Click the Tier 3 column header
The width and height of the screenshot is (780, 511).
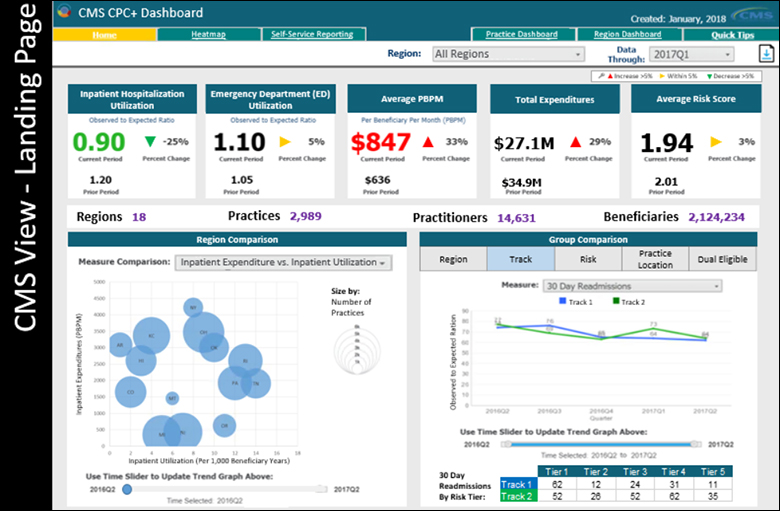635,471
